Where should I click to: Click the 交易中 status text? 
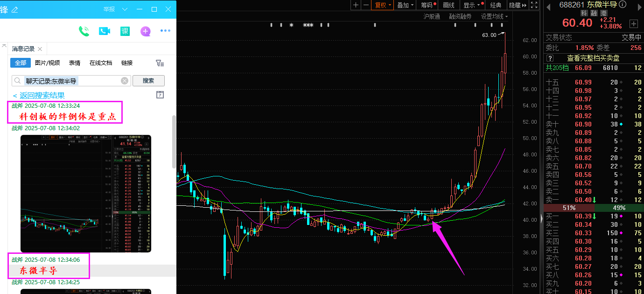(631, 38)
